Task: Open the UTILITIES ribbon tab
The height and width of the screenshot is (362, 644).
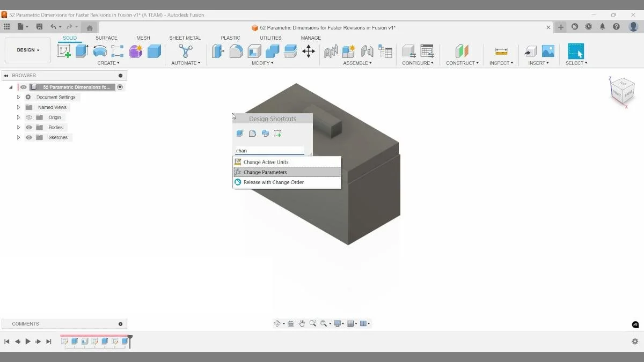Action: click(269, 38)
